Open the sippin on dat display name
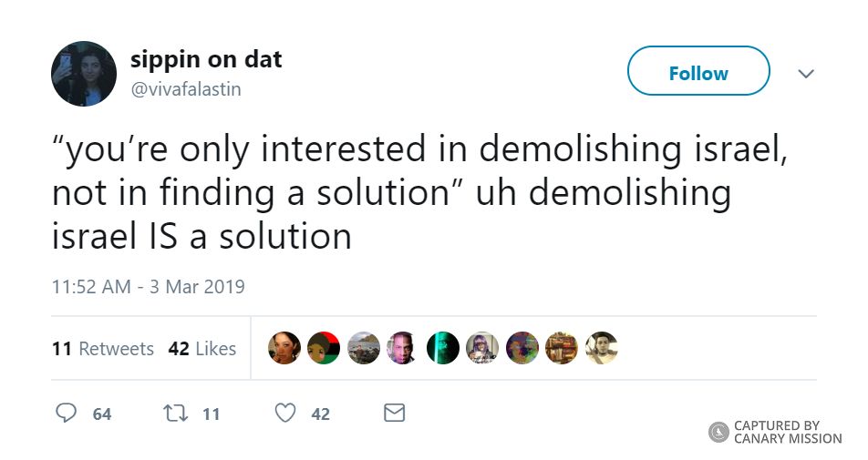 click(x=206, y=60)
